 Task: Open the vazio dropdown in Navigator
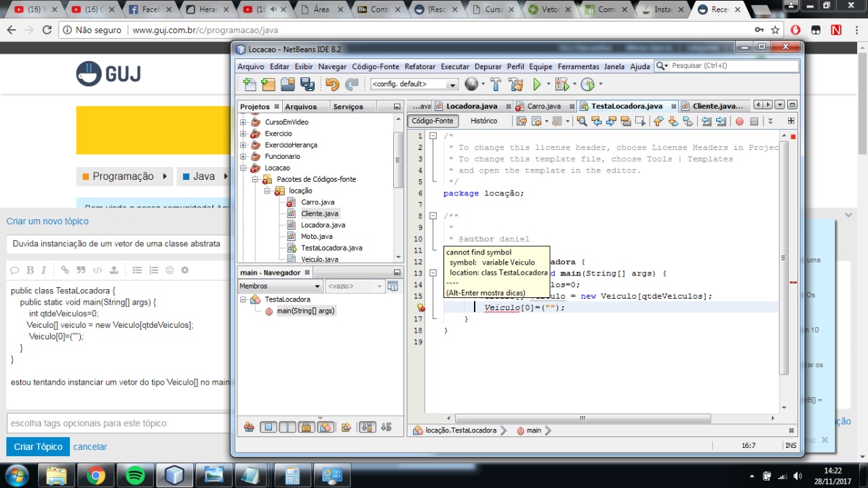pyautogui.click(x=355, y=286)
